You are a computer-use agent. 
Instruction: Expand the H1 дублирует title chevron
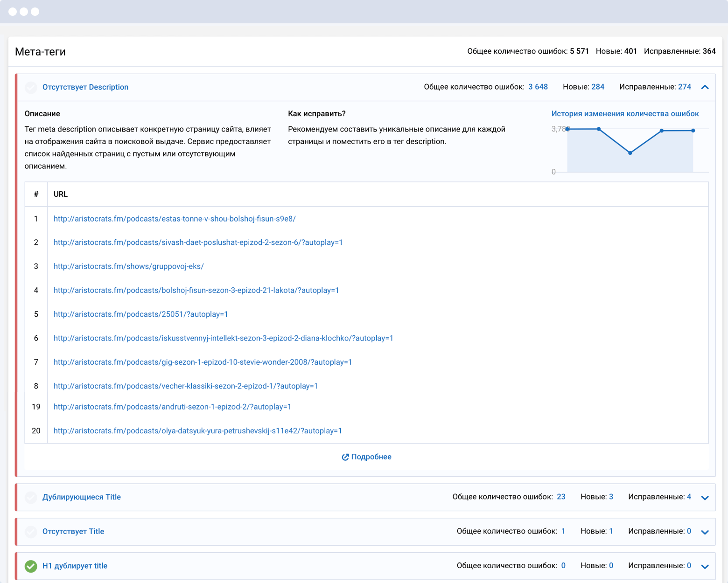coord(705,566)
